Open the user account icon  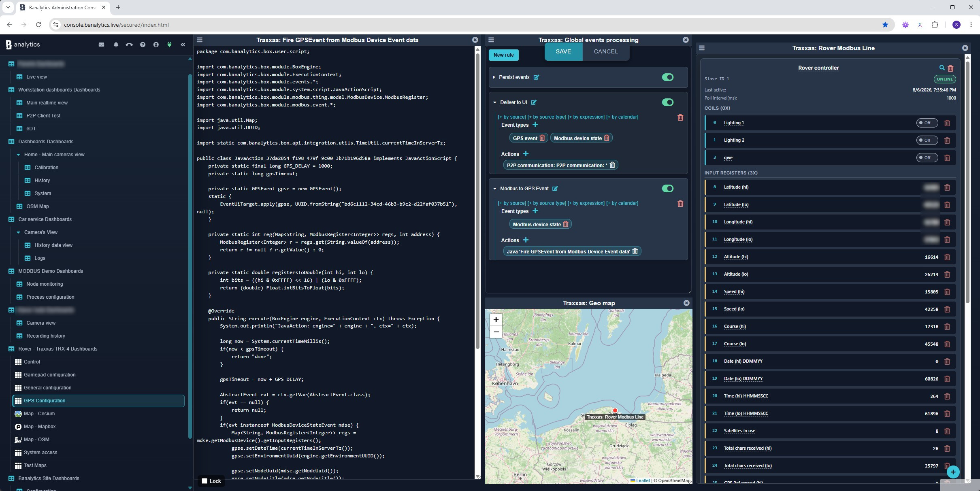[x=156, y=45]
